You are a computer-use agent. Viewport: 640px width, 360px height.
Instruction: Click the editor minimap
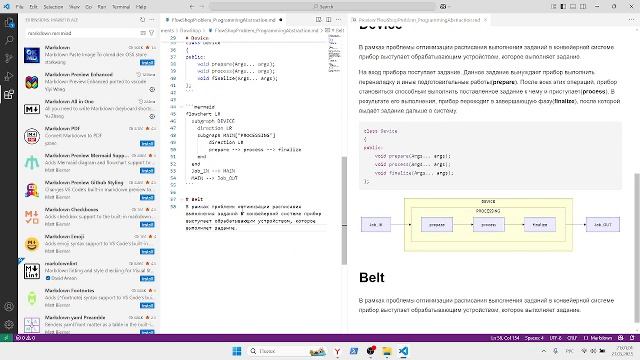click(334, 53)
